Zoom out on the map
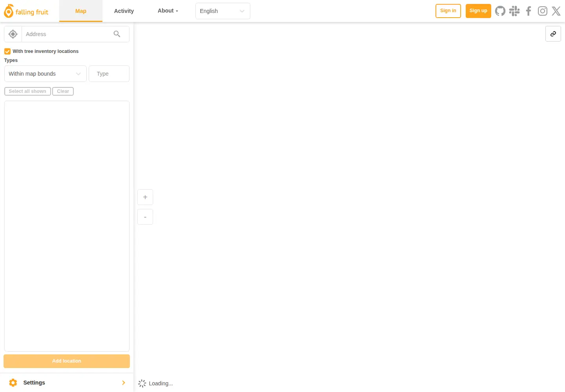 coord(145,217)
